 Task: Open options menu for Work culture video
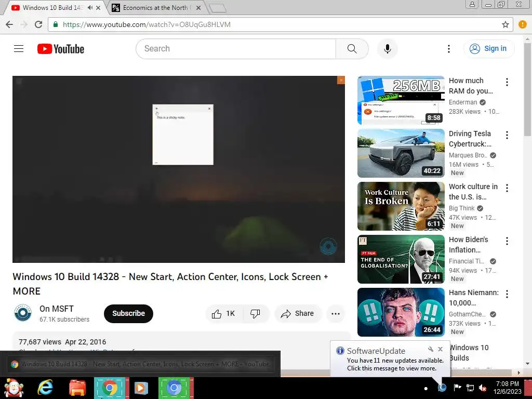507,188
